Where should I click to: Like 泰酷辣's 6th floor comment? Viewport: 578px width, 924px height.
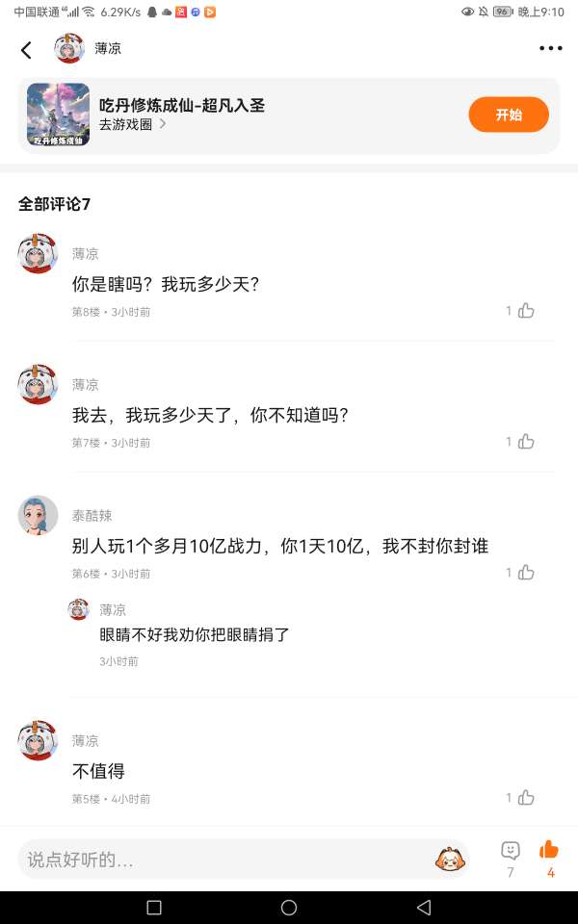[526, 572]
